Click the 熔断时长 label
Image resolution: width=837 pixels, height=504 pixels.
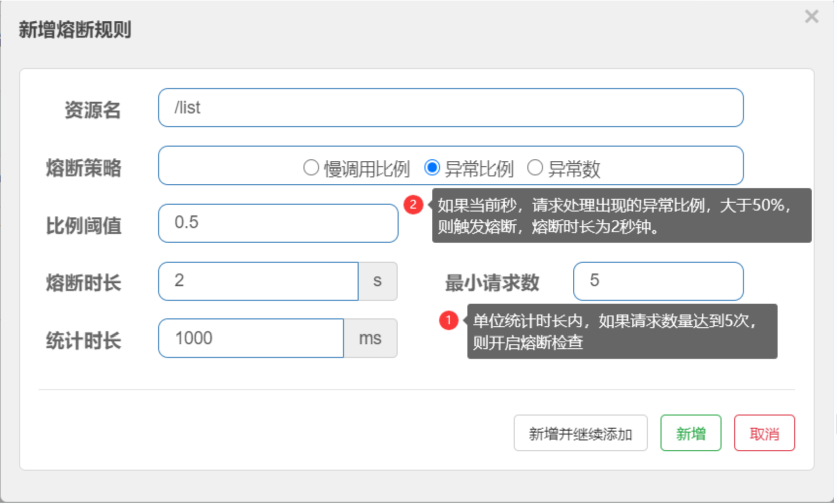tap(83, 283)
